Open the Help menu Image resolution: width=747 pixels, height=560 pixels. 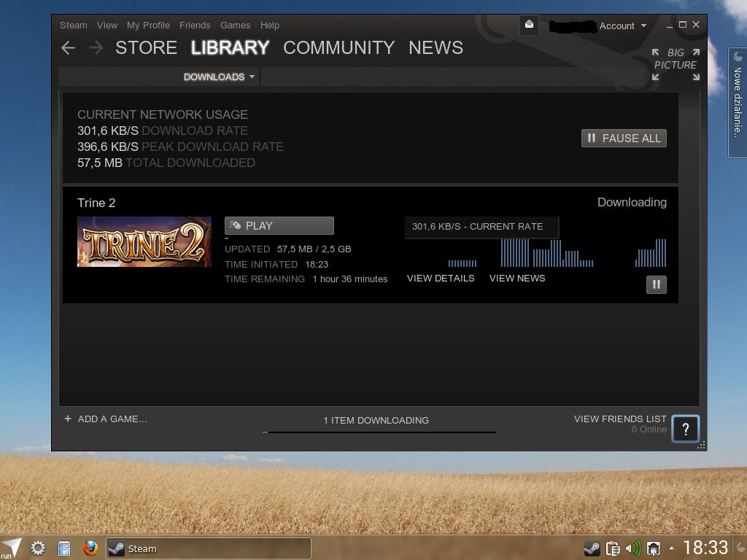point(270,26)
